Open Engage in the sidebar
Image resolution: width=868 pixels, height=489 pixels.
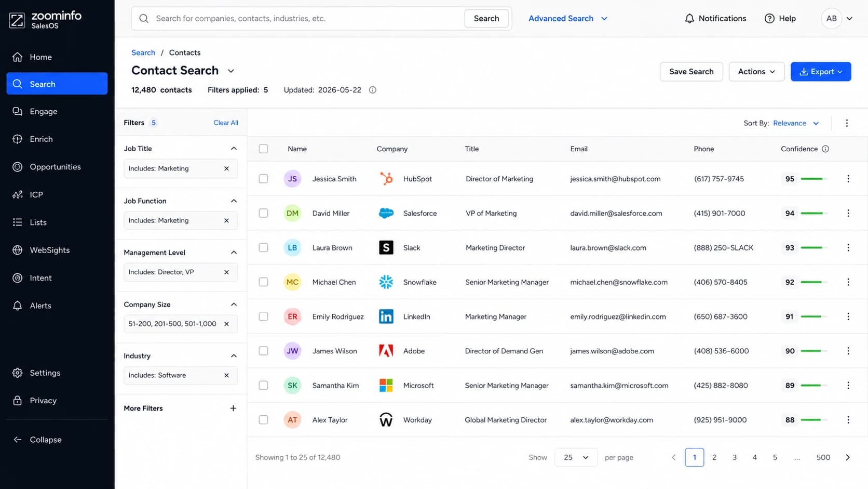click(57, 111)
